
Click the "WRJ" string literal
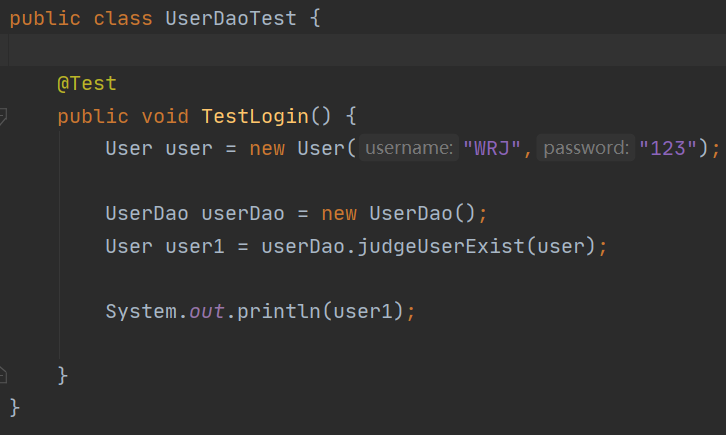pyautogui.click(x=494, y=148)
